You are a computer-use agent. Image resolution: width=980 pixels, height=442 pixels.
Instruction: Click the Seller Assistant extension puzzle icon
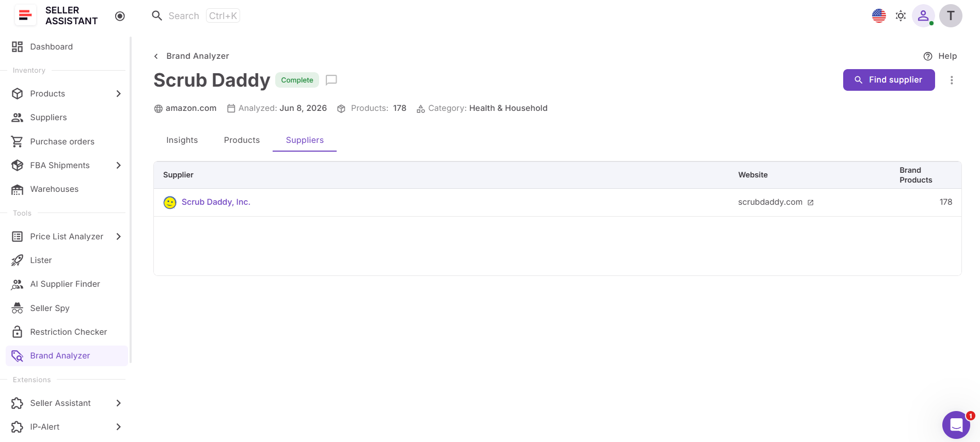18,403
